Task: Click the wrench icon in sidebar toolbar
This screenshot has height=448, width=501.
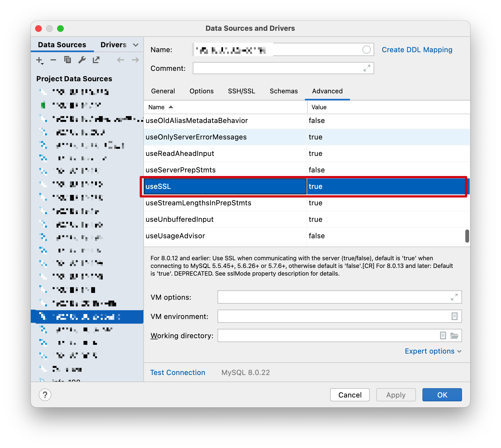Action: pyautogui.click(x=82, y=60)
